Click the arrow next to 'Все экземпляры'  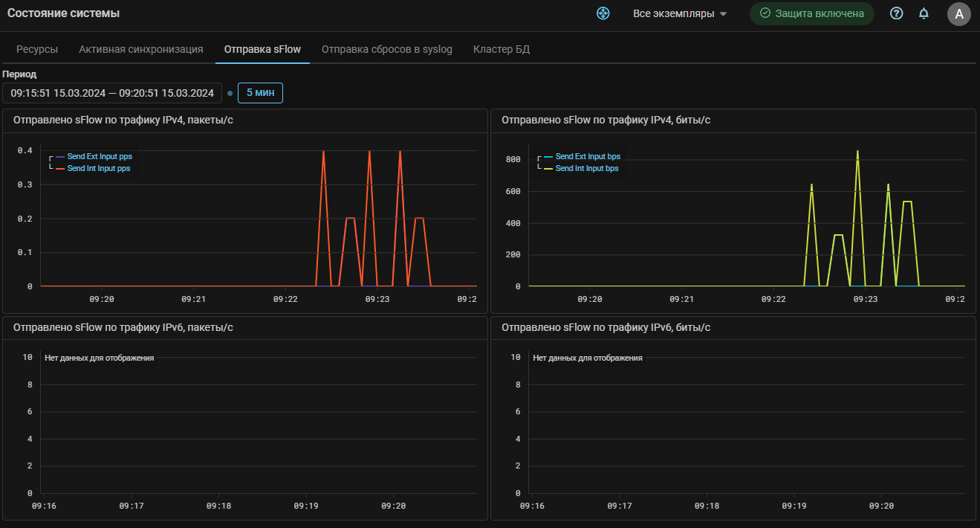click(723, 14)
